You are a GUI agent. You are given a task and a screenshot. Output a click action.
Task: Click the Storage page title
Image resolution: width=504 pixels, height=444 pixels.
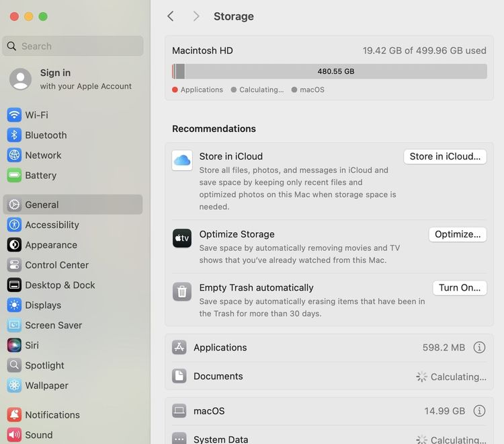[234, 16]
